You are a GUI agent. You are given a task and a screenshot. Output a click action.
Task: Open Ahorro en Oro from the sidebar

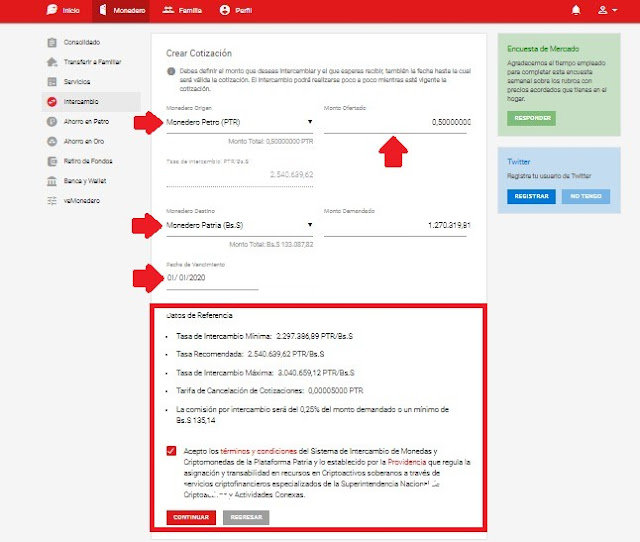(x=84, y=141)
